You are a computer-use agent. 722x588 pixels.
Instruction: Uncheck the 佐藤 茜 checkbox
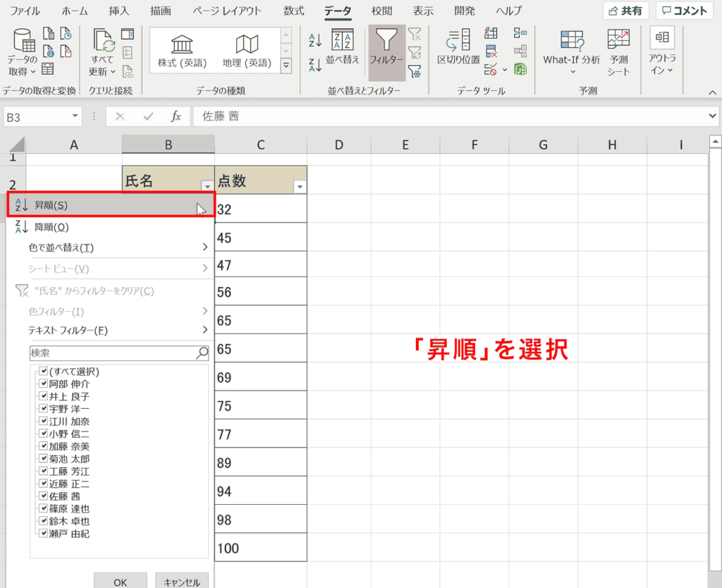click(x=43, y=496)
